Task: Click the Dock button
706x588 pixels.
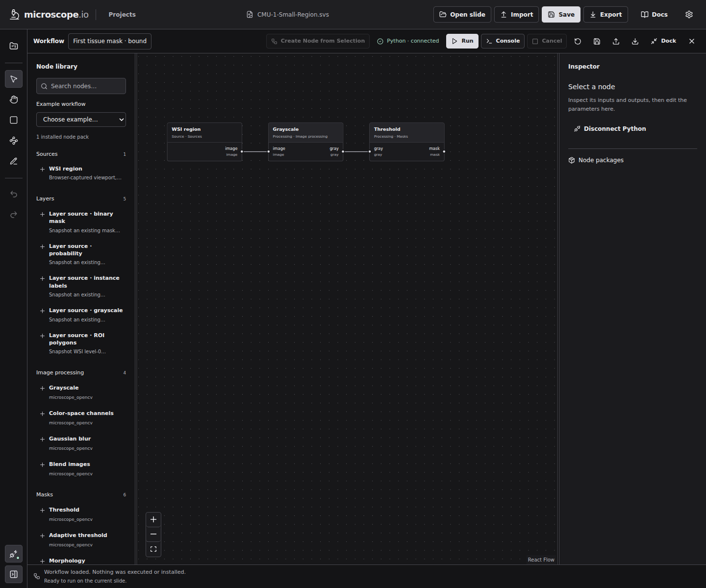Action: [663, 41]
